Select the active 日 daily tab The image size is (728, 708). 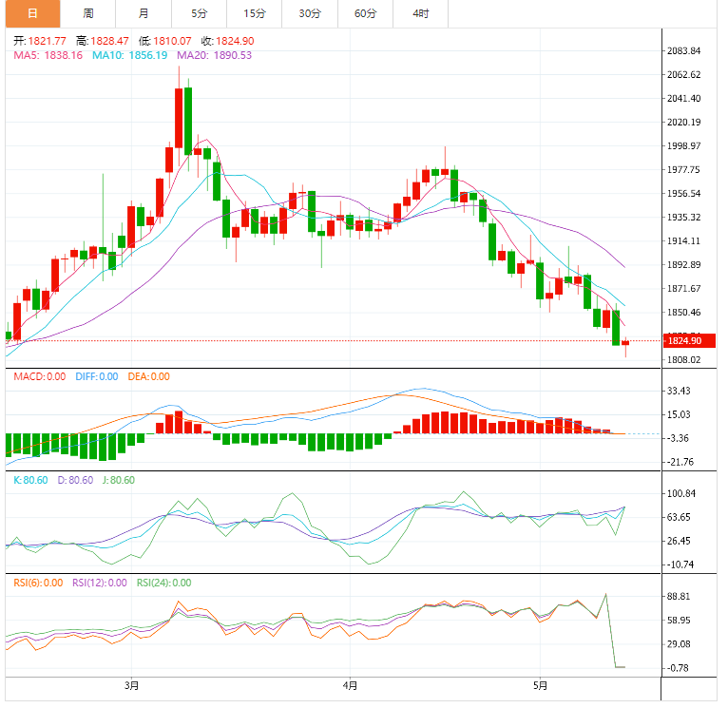tap(32, 13)
